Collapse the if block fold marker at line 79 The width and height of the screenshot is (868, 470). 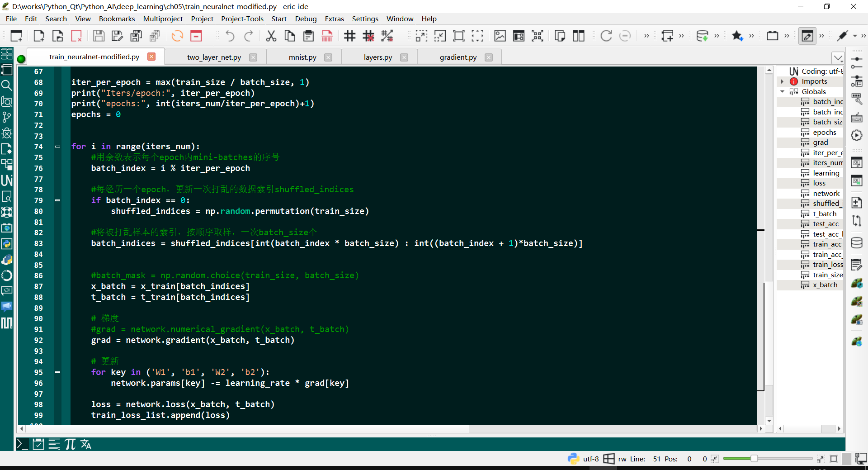(57, 200)
